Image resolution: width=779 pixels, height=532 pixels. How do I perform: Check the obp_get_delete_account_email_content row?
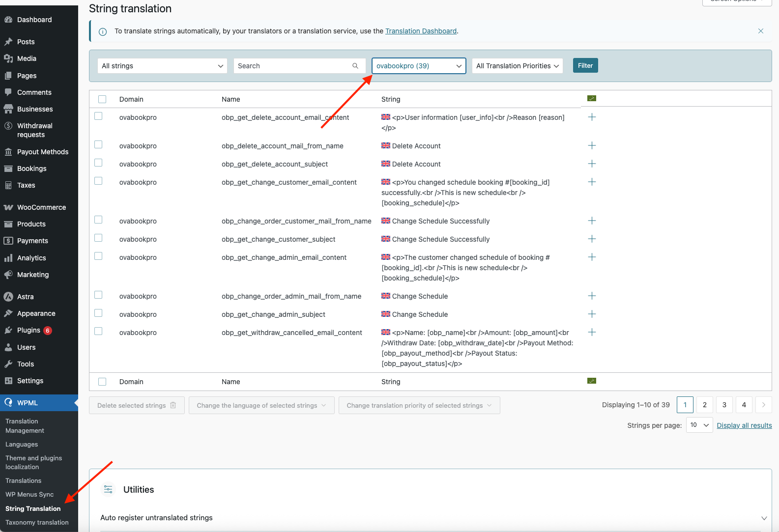coord(98,116)
